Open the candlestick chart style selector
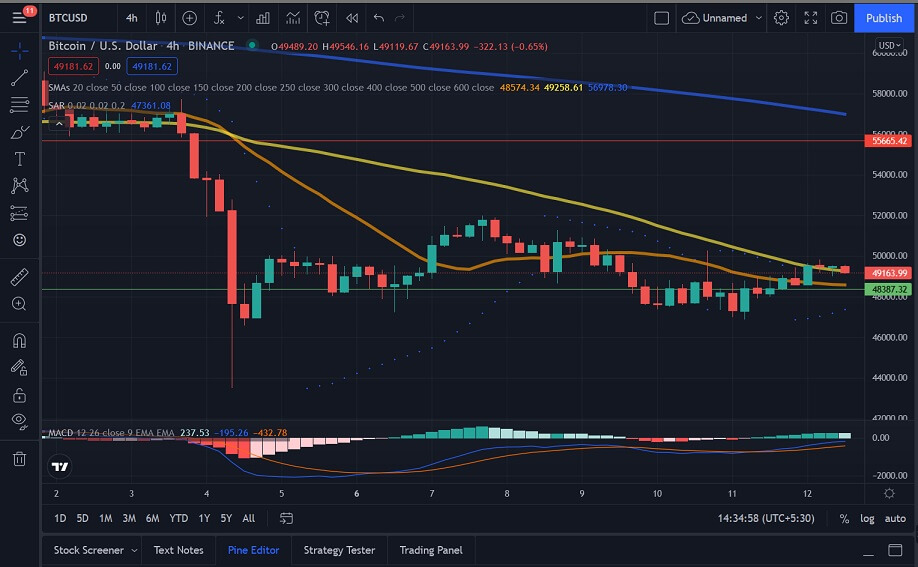The height and width of the screenshot is (567, 918). tap(160, 18)
